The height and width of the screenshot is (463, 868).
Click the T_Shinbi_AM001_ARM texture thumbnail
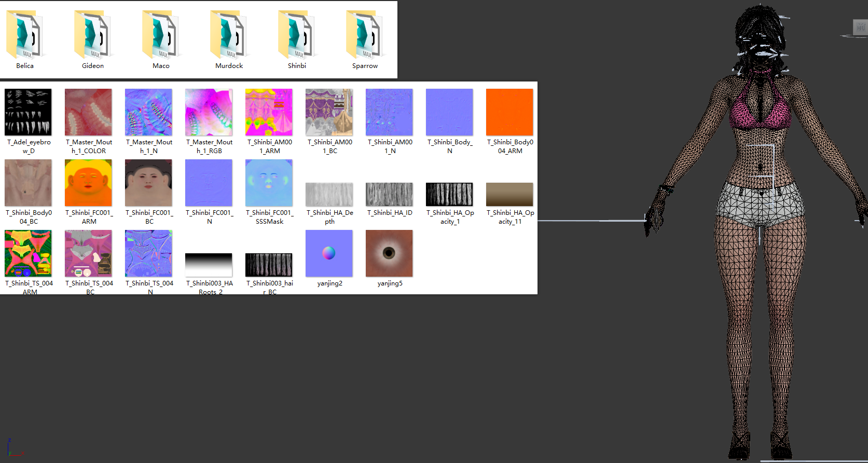(269, 112)
